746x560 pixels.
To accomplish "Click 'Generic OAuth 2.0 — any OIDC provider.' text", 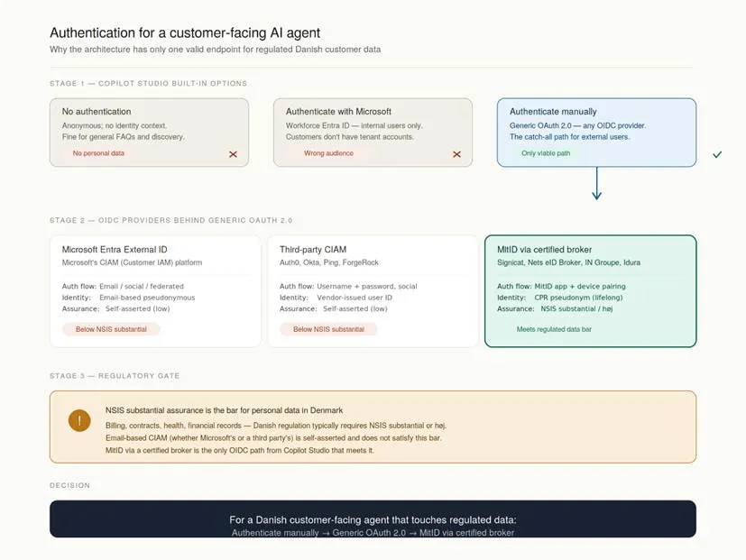I will click(x=577, y=125).
